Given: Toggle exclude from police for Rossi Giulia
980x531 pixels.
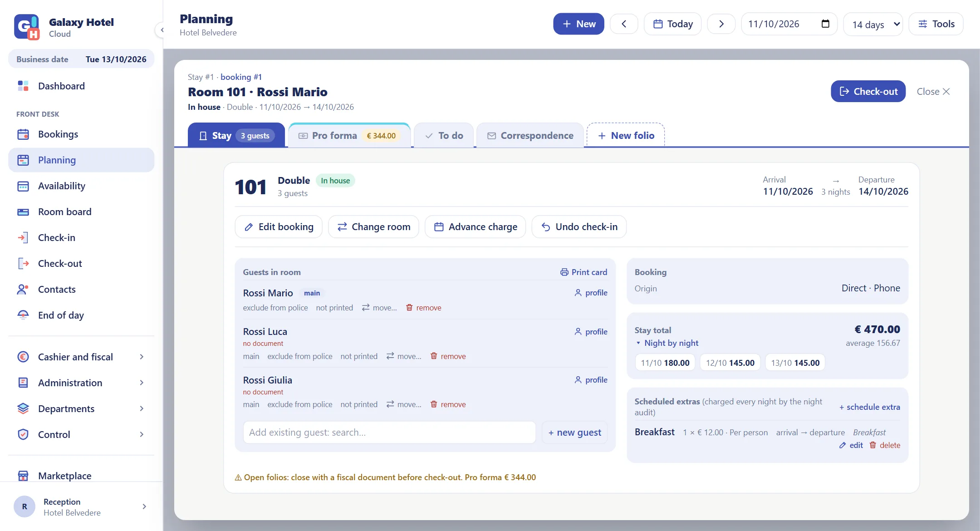Looking at the screenshot, I should click(x=300, y=404).
